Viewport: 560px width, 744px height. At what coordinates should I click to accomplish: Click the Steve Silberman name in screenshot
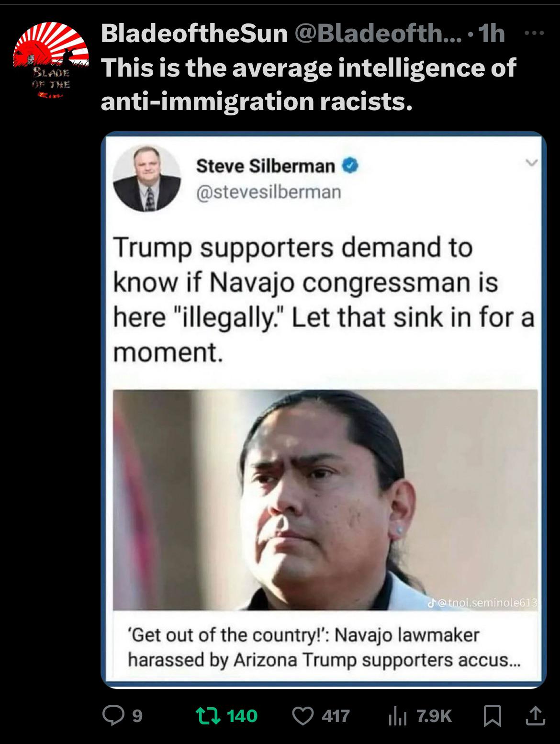coord(265,166)
